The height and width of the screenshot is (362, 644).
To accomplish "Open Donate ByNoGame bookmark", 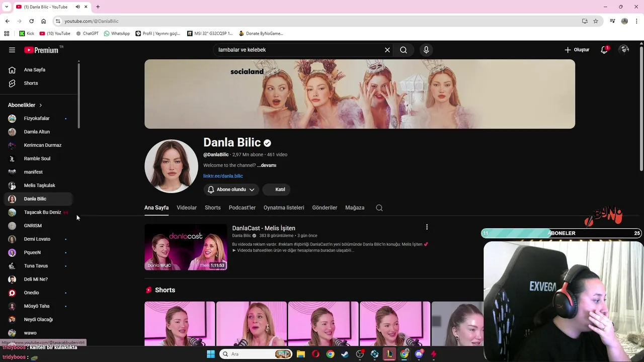I will [x=261, y=34].
